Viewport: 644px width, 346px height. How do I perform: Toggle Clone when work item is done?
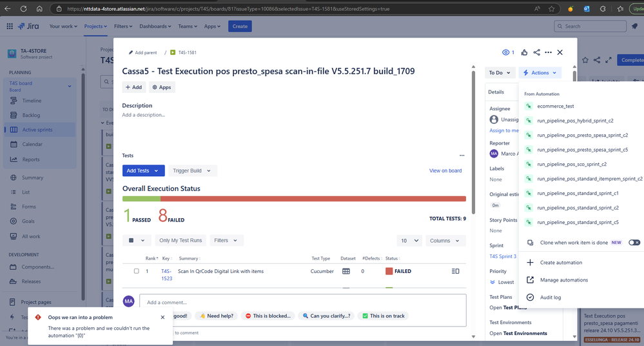point(634,242)
